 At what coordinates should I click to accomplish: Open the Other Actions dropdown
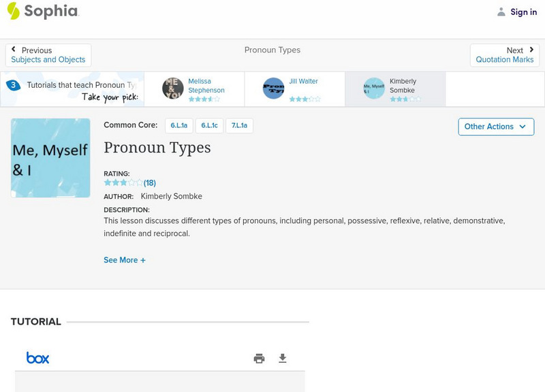495,127
